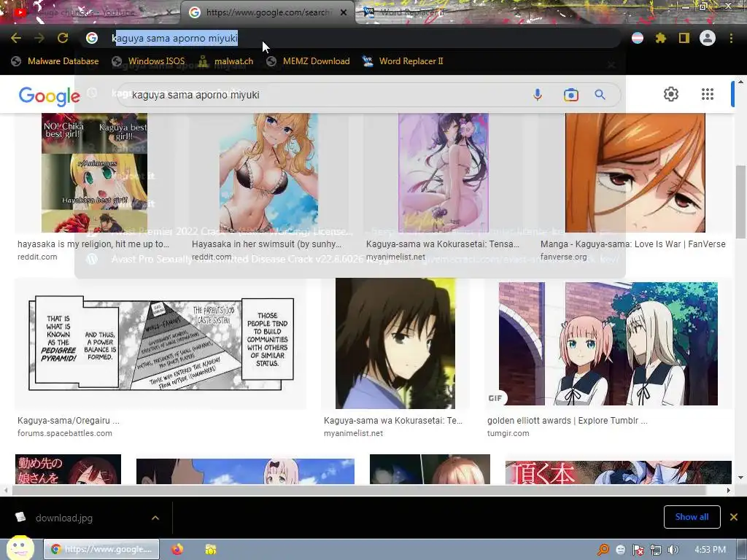Click the orange magnifier tray icon
This screenshot has height=560, width=747.
(x=603, y=550)
